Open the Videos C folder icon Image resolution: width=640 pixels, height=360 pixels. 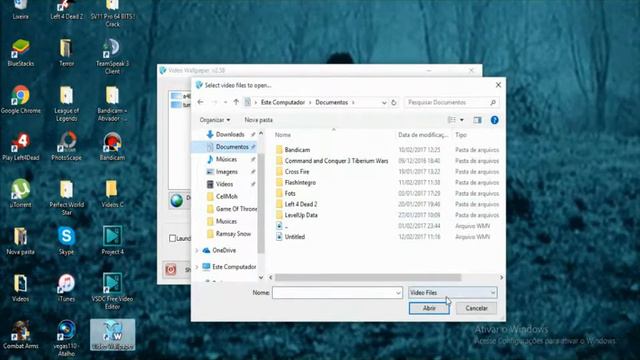pyautogui.click(x=112, y=193)
